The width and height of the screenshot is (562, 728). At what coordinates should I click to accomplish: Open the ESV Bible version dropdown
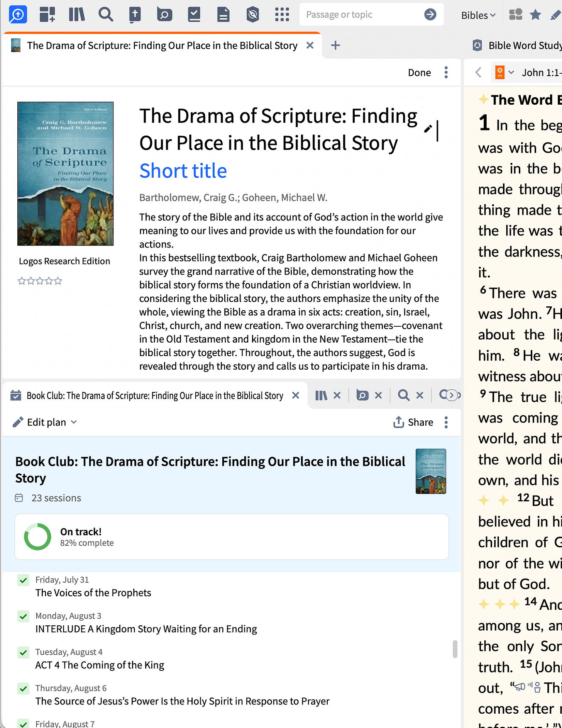click(x=505, y=73)
